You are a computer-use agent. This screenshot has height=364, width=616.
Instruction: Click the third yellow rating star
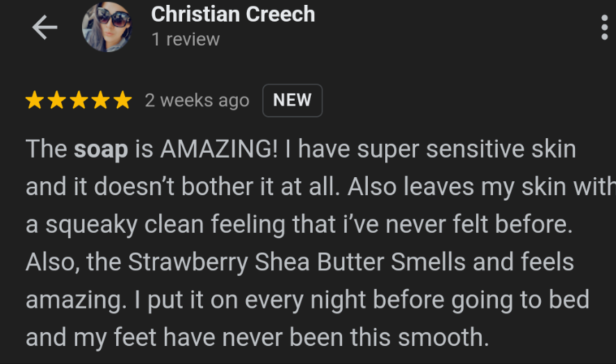coord(79,101)
